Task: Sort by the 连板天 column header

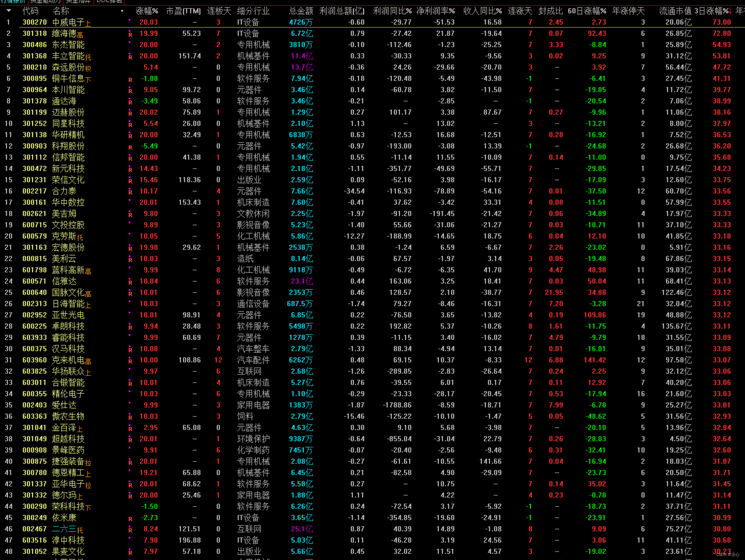Action: point(219,11)
